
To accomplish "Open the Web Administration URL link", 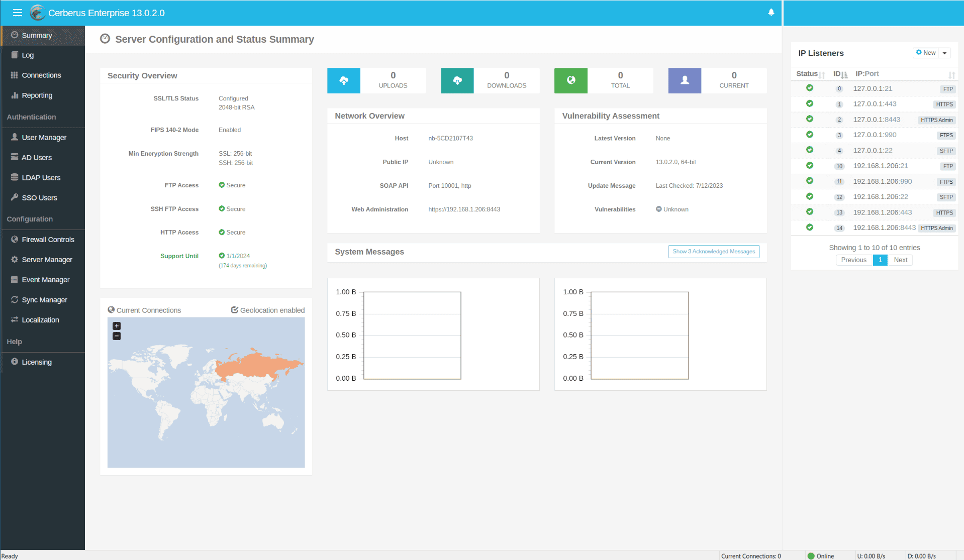I will pyautogui.click(x=464, y=209).
